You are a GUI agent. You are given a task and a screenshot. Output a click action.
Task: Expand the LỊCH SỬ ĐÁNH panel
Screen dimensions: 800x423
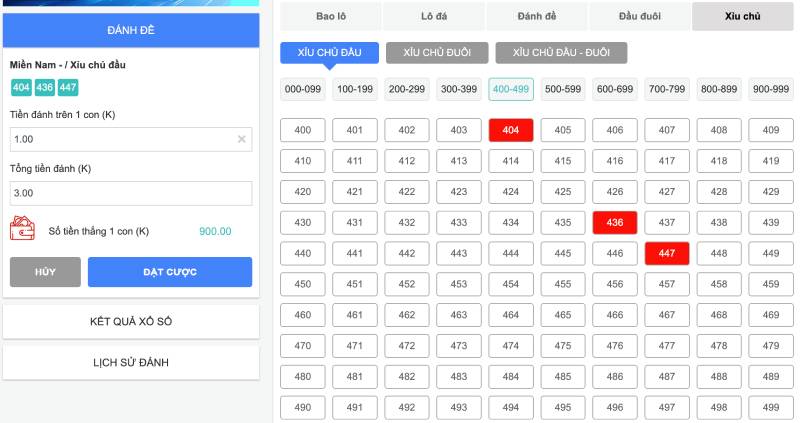[x=131, y=362]
